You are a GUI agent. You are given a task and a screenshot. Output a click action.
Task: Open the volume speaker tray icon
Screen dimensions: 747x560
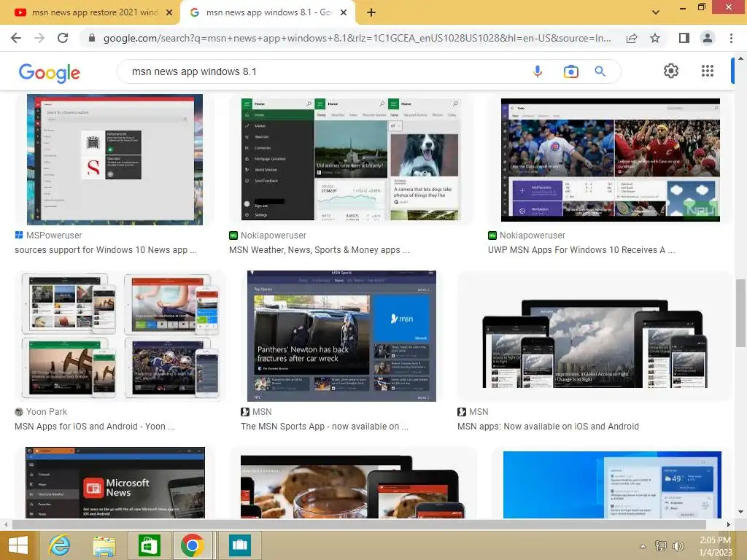pos(678,545)
